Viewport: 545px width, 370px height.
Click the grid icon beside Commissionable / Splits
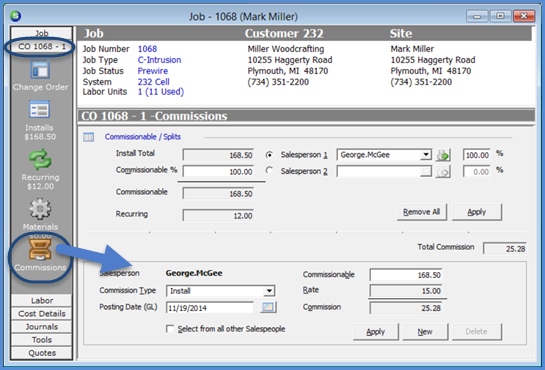(89, 137)
